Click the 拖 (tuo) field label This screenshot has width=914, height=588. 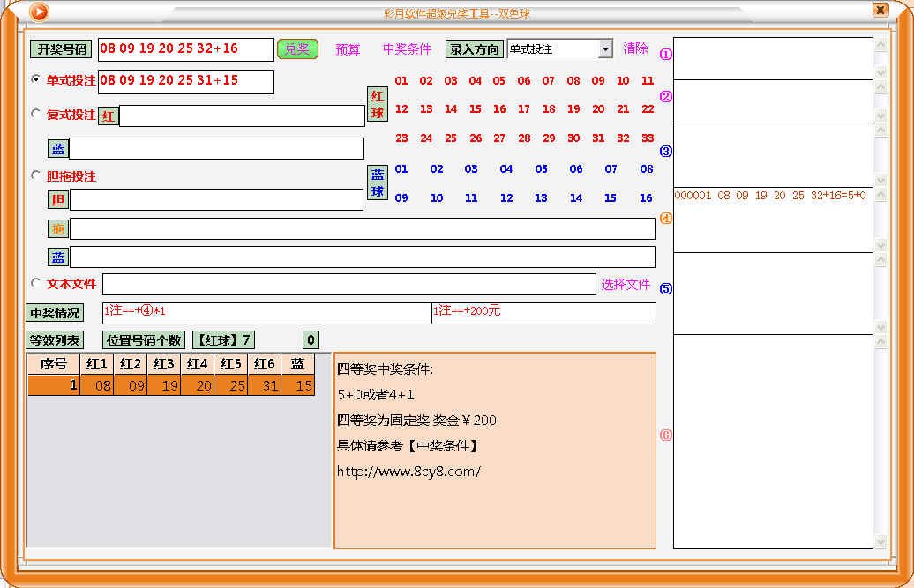coord(57,228)
